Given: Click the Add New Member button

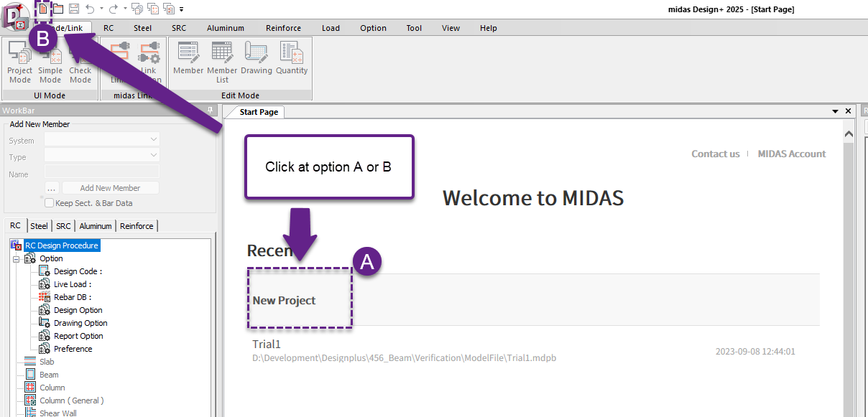Looking at the screenshot, I should (110, 188).
